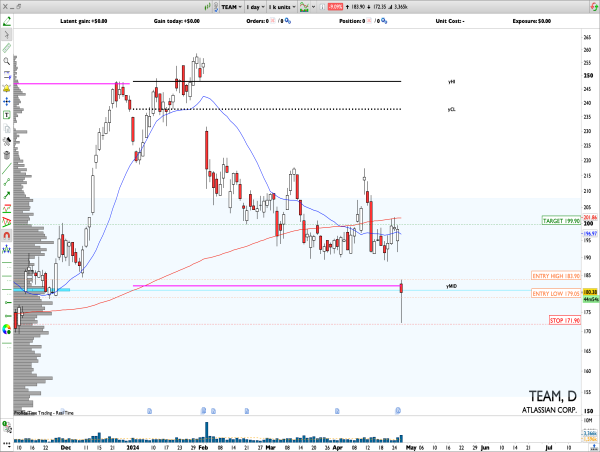600x452 pixels.
Task: Click the TARGET 199.90 label
Action: click(x=561, y=221)
